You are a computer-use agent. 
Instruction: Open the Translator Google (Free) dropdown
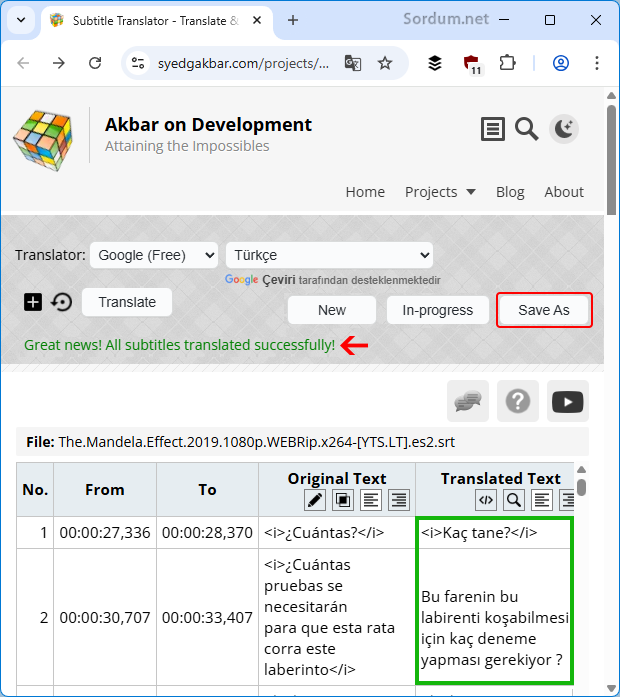pos(154,255)
